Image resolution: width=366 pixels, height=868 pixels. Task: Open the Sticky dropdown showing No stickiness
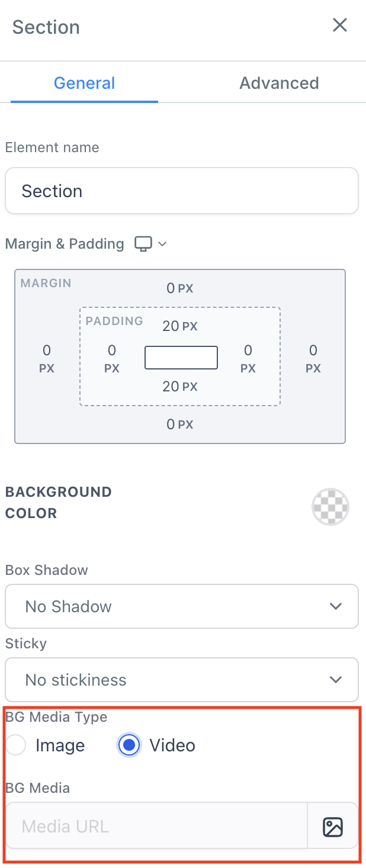point(182,680)
